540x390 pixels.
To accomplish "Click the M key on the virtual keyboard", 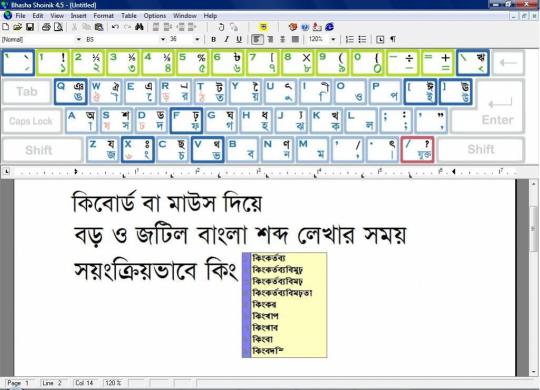I will pyautogui.click(x=312, y=150).
